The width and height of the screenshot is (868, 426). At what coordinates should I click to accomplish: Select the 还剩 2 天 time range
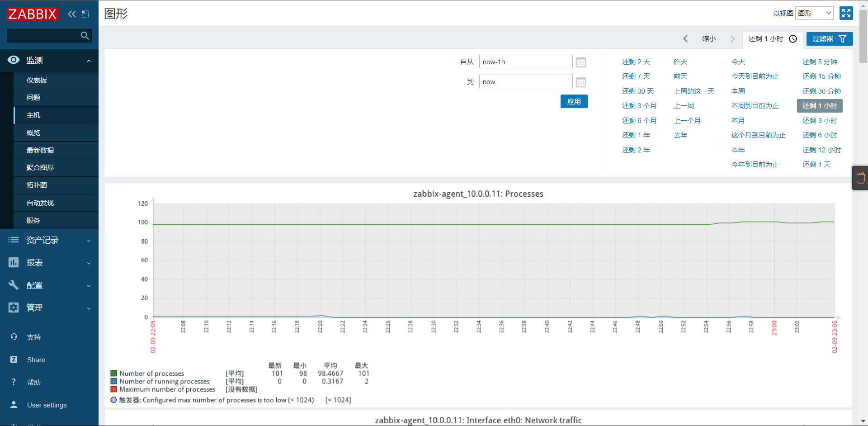coord(636,62)
